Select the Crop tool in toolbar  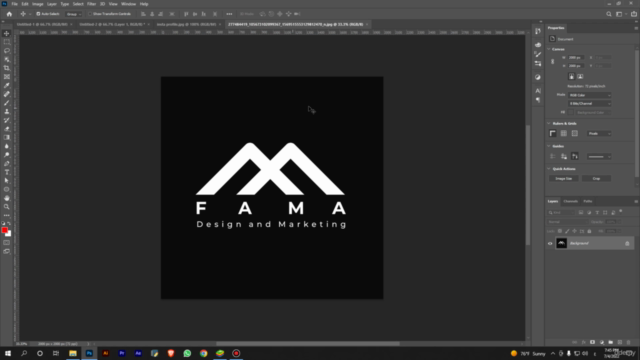pyautogui.click(x=7, y=68)
